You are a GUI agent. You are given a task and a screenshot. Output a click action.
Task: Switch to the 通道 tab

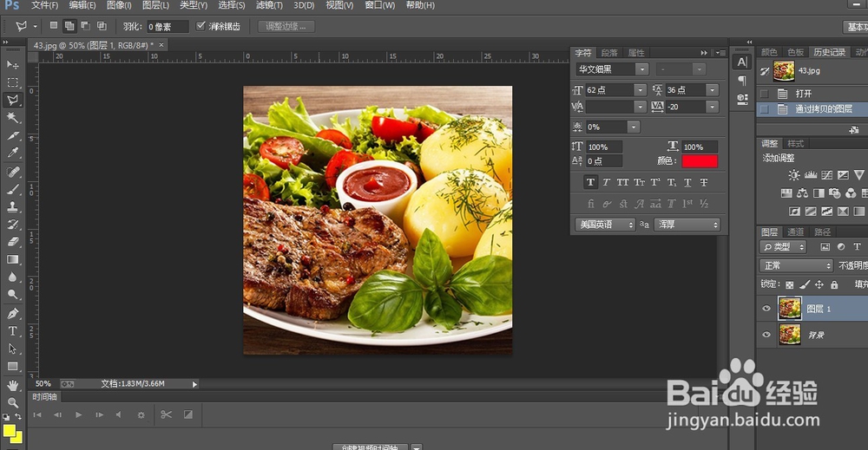[795, 232]
